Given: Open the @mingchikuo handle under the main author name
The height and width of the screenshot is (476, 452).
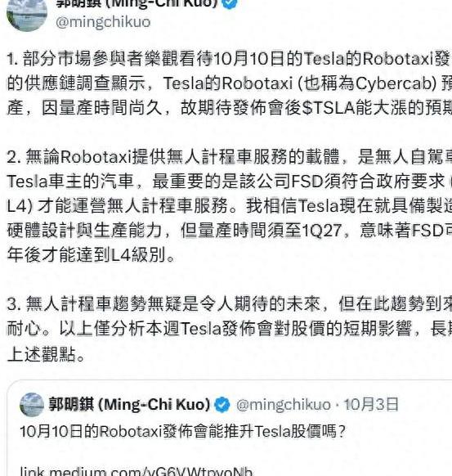Looking at the screenshot, I should tap(103, 22).
